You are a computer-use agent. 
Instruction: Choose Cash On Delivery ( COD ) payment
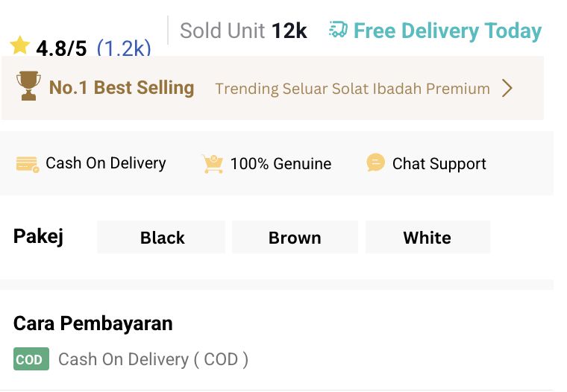[153, 359]
